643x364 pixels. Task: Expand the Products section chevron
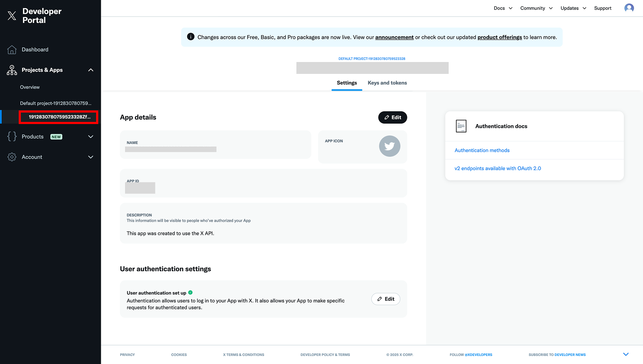coord(91,137)
